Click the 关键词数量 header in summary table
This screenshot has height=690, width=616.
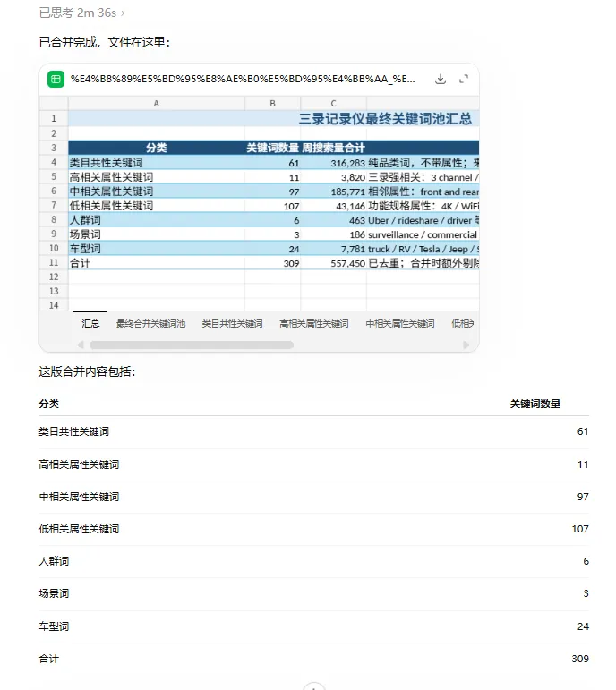[x=535, y=404]
